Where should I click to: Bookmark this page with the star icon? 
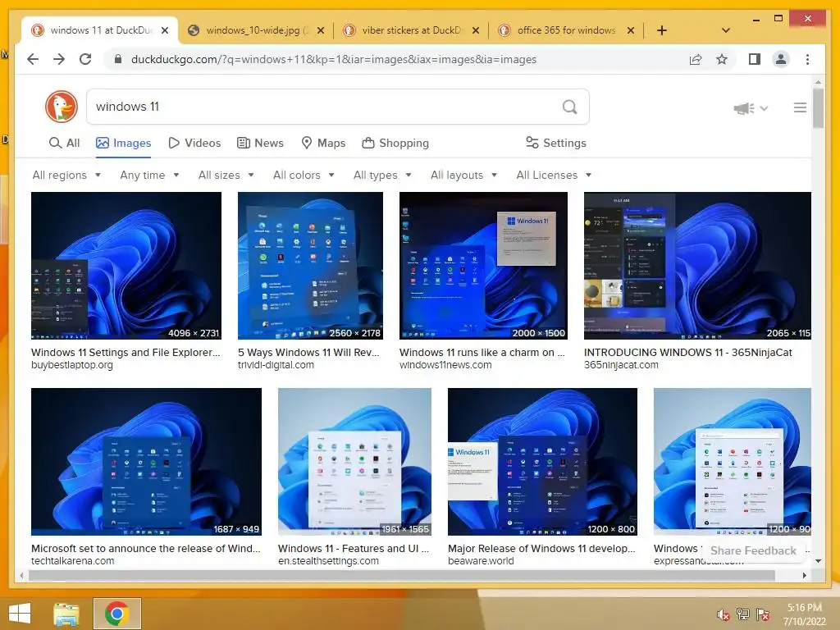722,59
